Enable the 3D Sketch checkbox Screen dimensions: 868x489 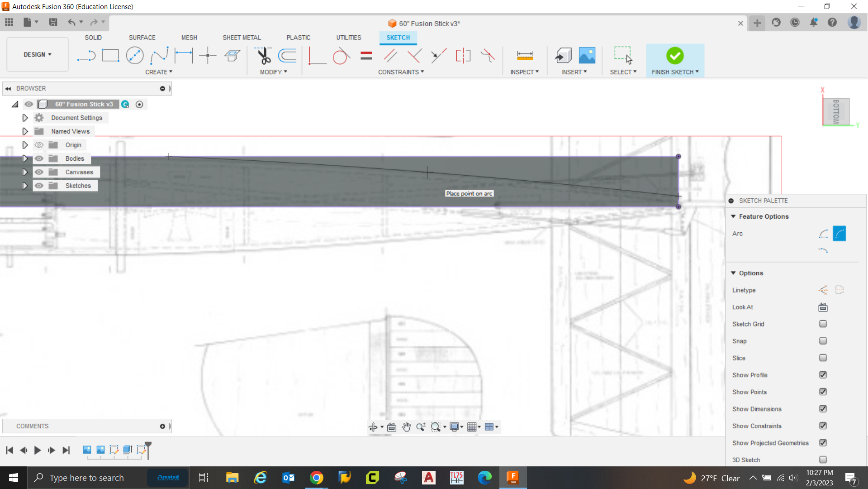(x=823, y=460)
